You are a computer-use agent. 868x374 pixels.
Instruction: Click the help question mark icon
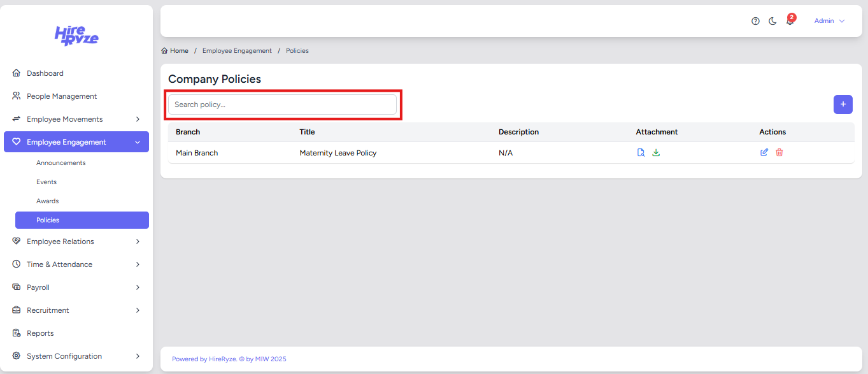755,21
